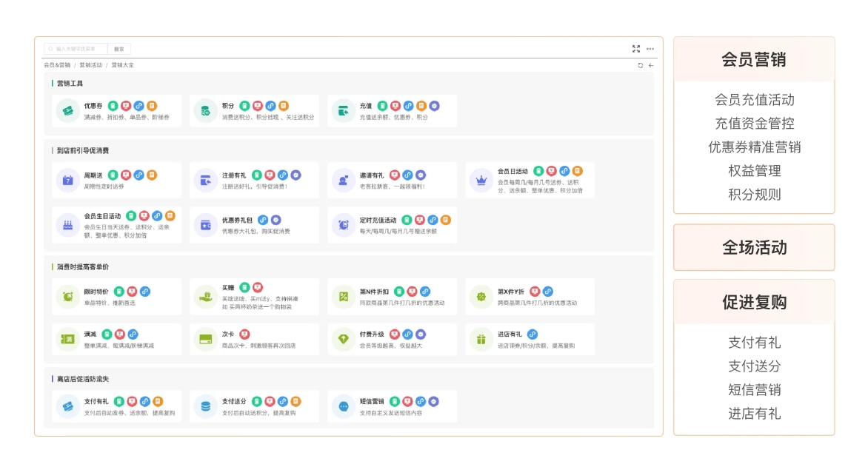Open the 短信营销 chat bubble icon
The width and height of the screenshot is (868, 464).
[x=344, y=406]
